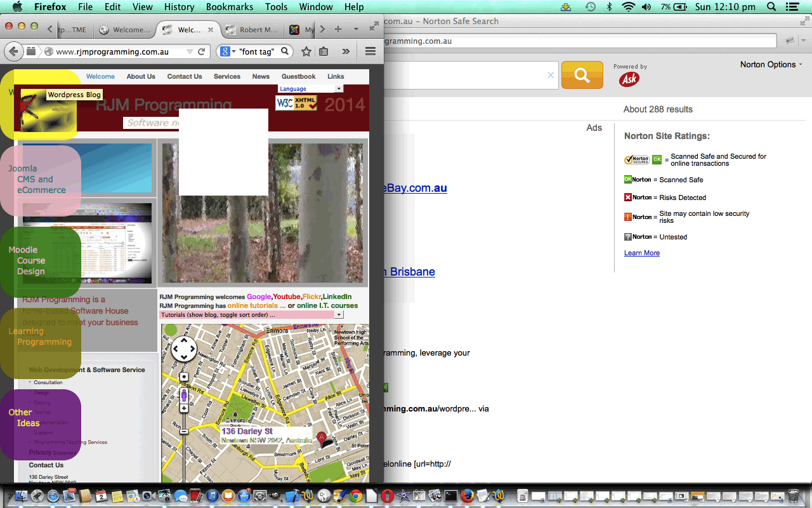
Task: Open the Youtube link
Action: [x=287, y=297]
